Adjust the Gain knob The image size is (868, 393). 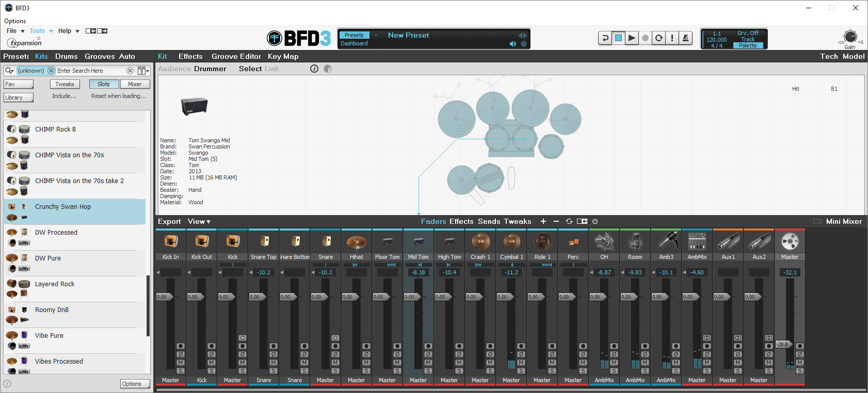click(850, 37)
